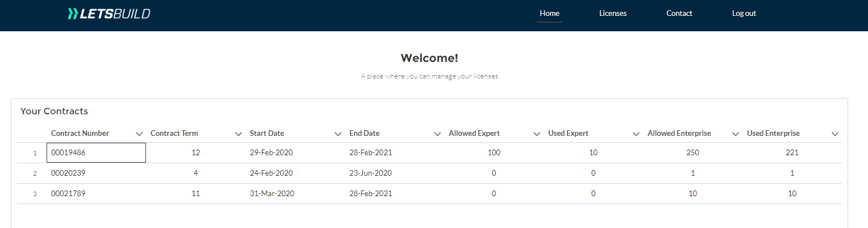The height and width of the screenshot is (228, 868).
Task: Select contract 00020239 cell
Action: 96,173
